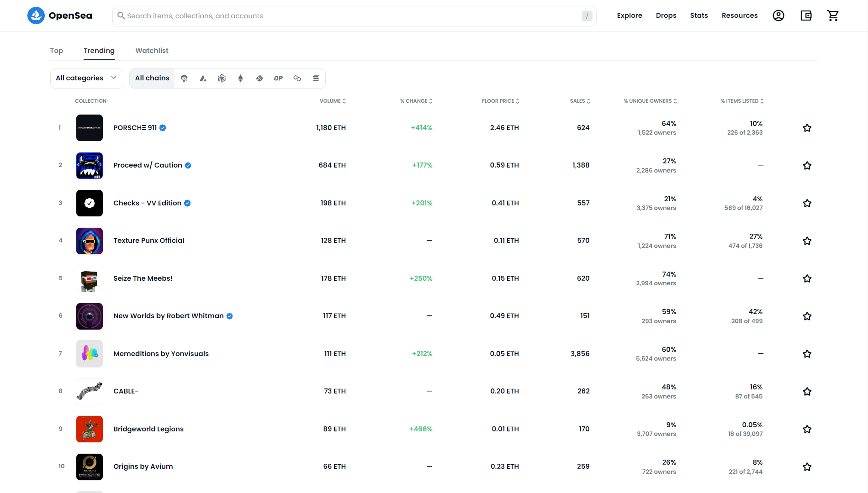Sort by % Items Listed column

[742, 101]
